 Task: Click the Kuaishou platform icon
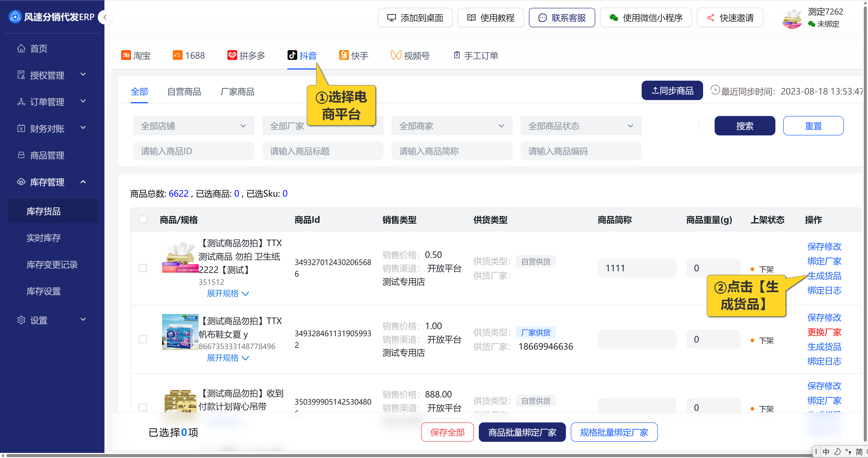343,55
